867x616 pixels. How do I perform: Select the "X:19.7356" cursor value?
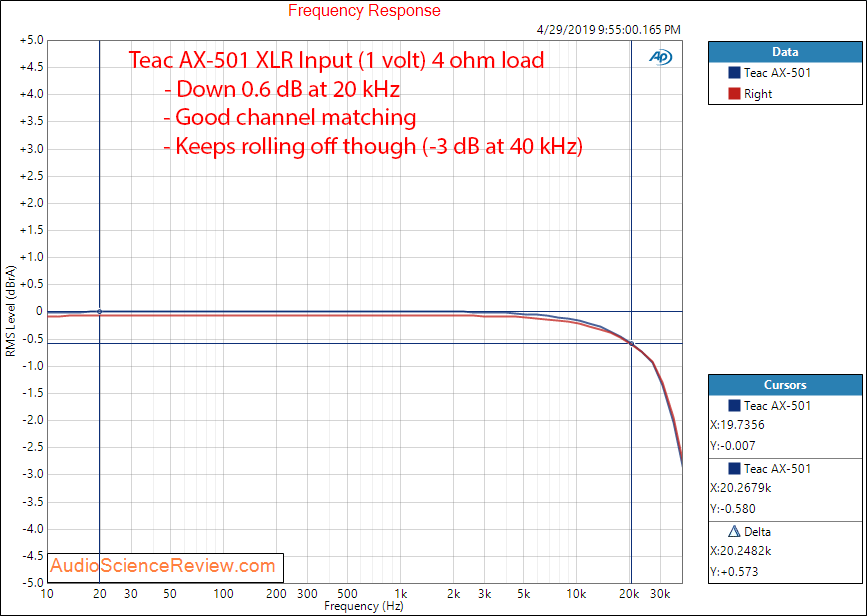(737, 425)
